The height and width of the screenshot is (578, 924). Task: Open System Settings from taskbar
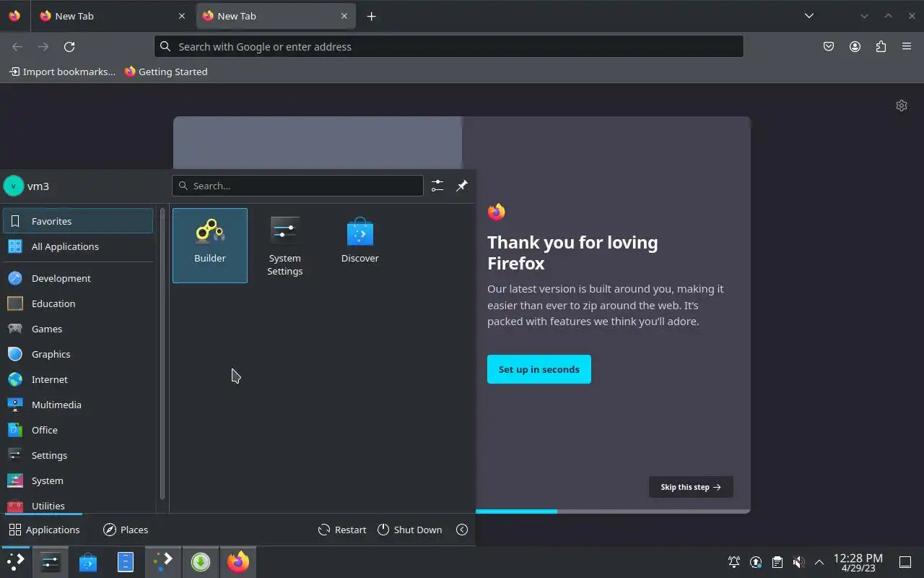(x=51, y=562)
